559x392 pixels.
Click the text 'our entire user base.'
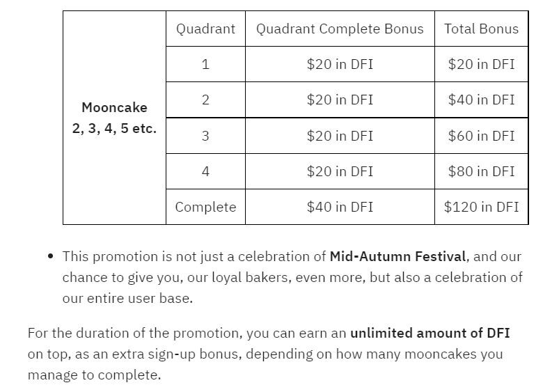pyautogui.click(x=127, y=298)
